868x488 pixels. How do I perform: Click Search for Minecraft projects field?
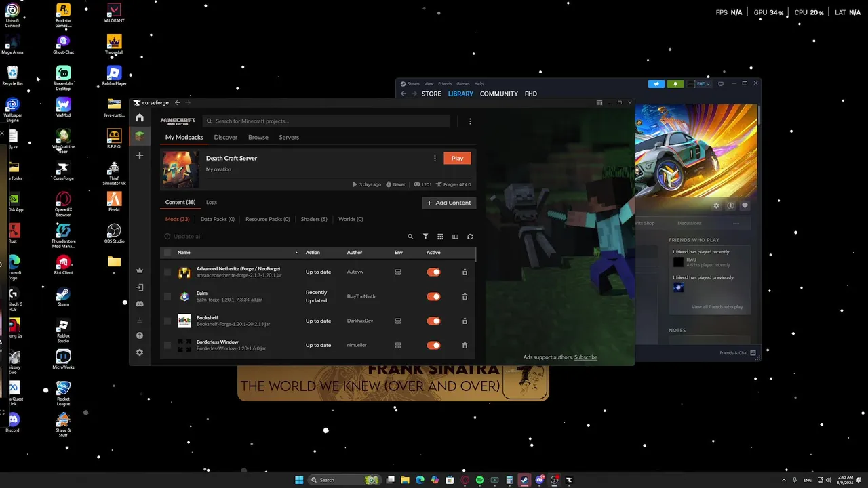click(x=327, y=121)
